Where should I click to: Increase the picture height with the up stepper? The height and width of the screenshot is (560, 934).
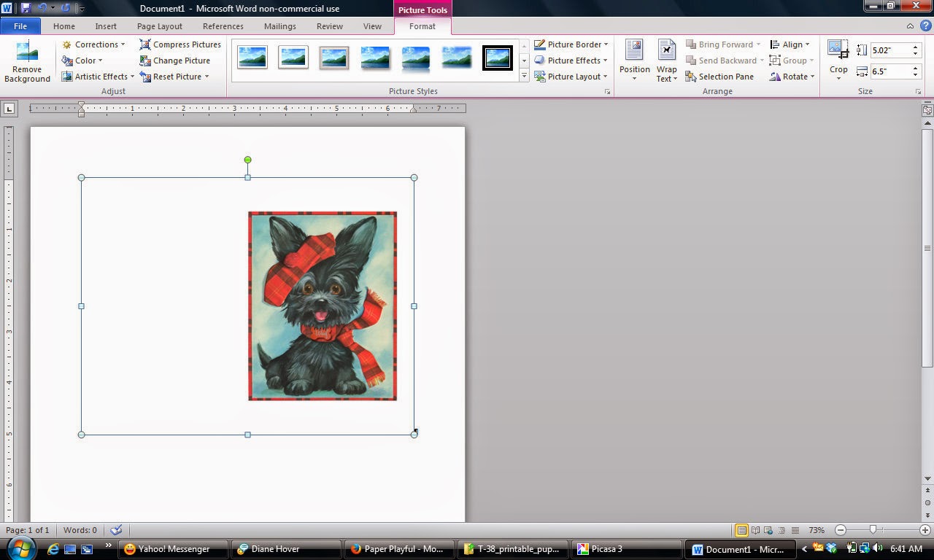point(916,47)
